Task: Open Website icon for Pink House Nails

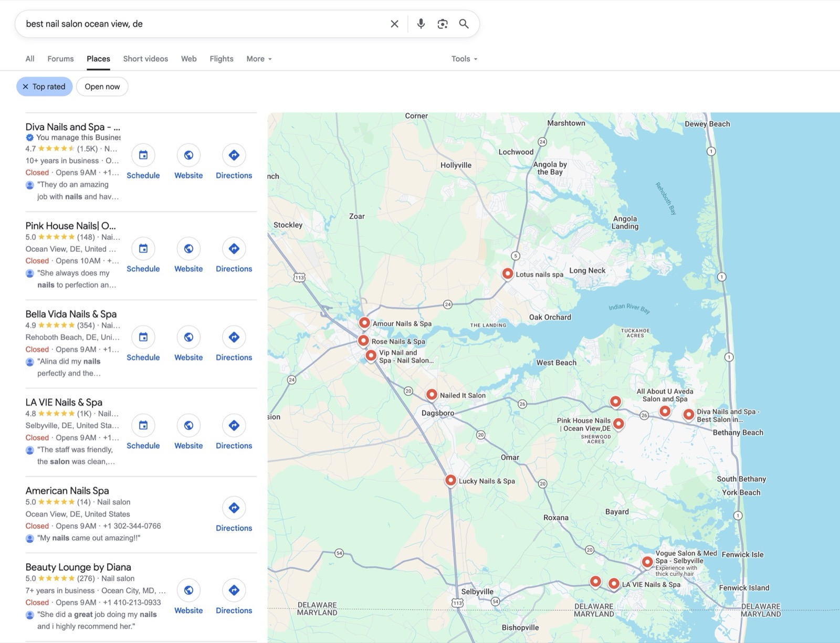Action: click(x=188, y=248)
